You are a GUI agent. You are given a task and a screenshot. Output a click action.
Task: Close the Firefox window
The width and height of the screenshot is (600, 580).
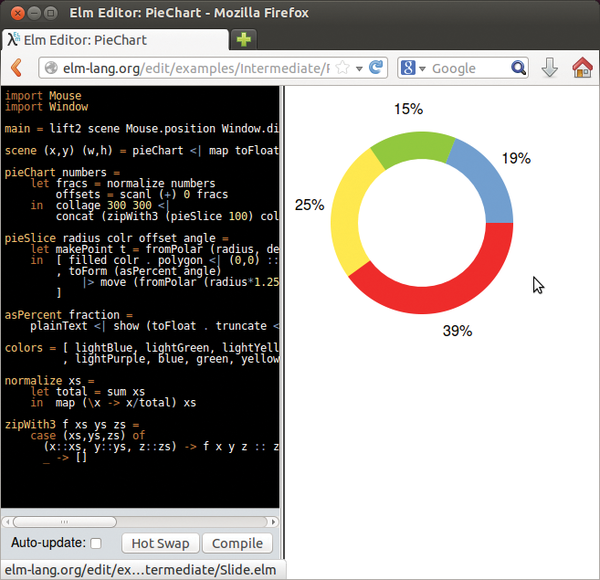[x=18, y=13]
